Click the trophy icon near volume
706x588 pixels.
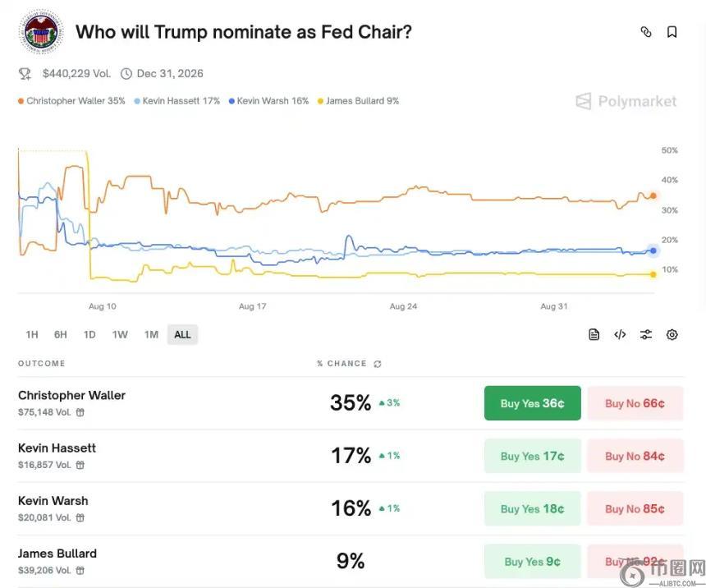(x=25, y=74)
